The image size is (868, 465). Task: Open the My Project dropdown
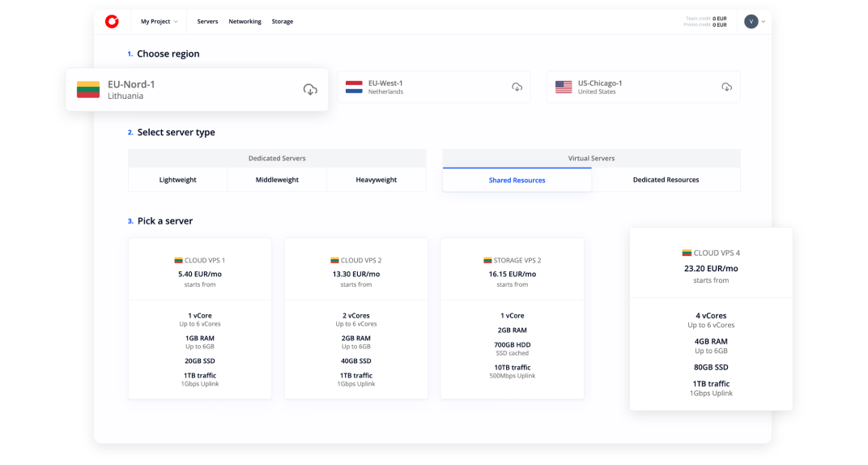click(159, 22)
